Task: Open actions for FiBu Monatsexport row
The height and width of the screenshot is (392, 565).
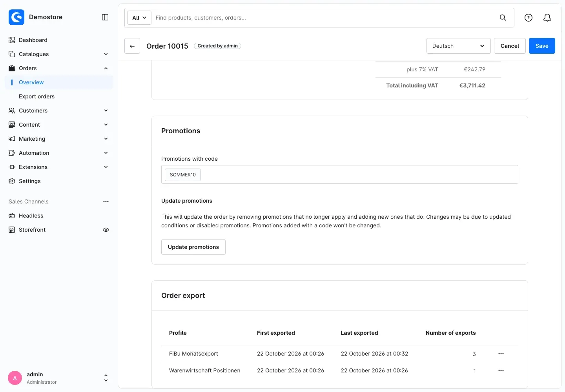Action: (501, 354)
